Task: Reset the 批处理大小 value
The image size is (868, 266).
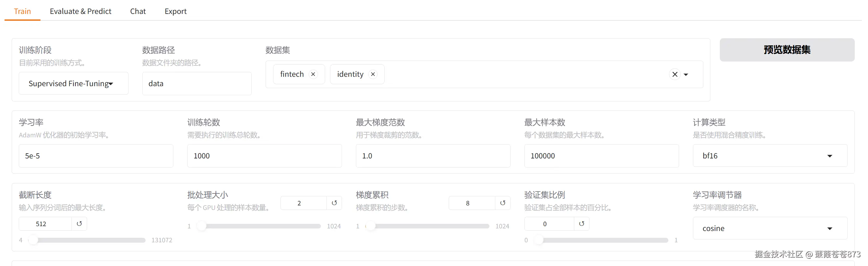Action: tap(334, 203)
